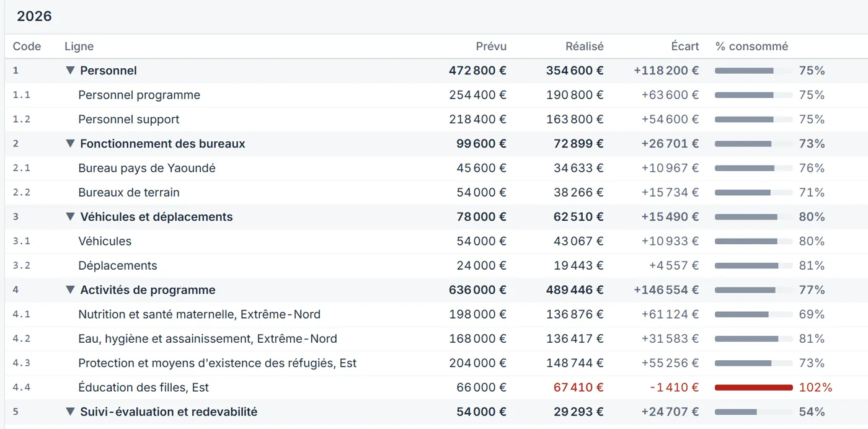
Task: Click the Prévu value 99 600 €
Action: pos(482,144)
